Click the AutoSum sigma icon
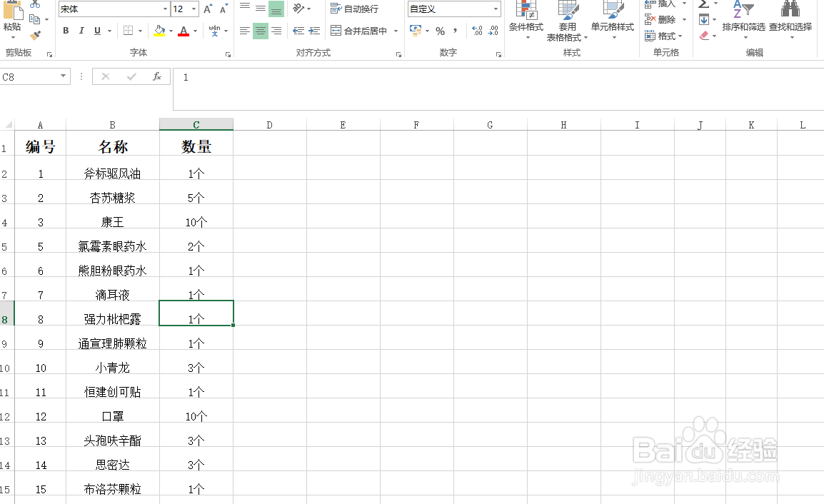 point(704,4)
